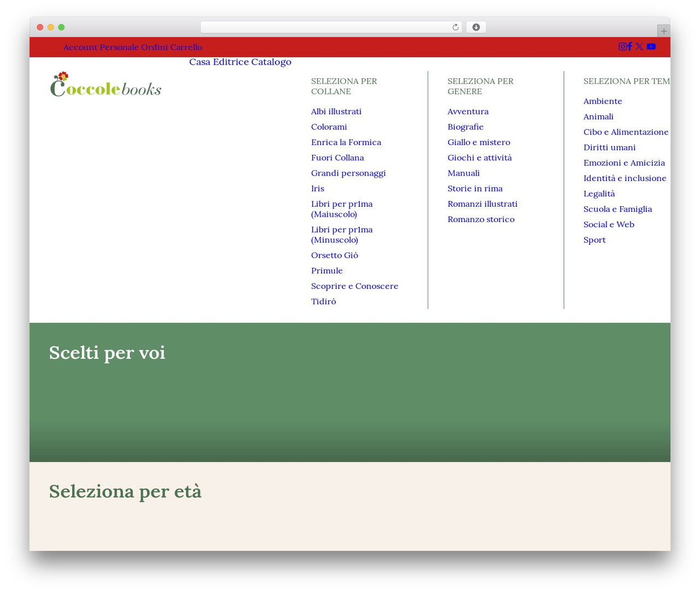Select Sport theme link
This screenshot has width=700, height=593.
(x=594, y=240)
